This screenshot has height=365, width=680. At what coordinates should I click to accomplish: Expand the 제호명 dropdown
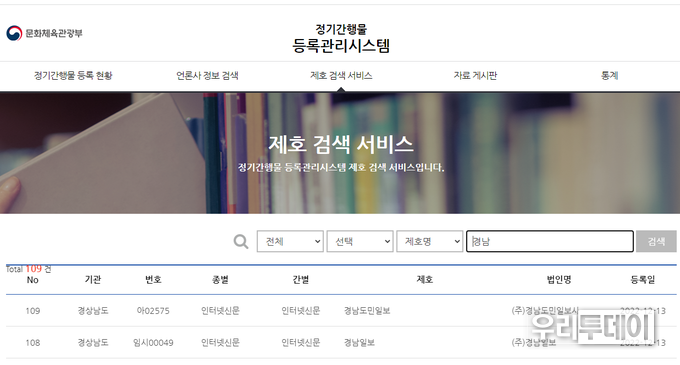430,241
